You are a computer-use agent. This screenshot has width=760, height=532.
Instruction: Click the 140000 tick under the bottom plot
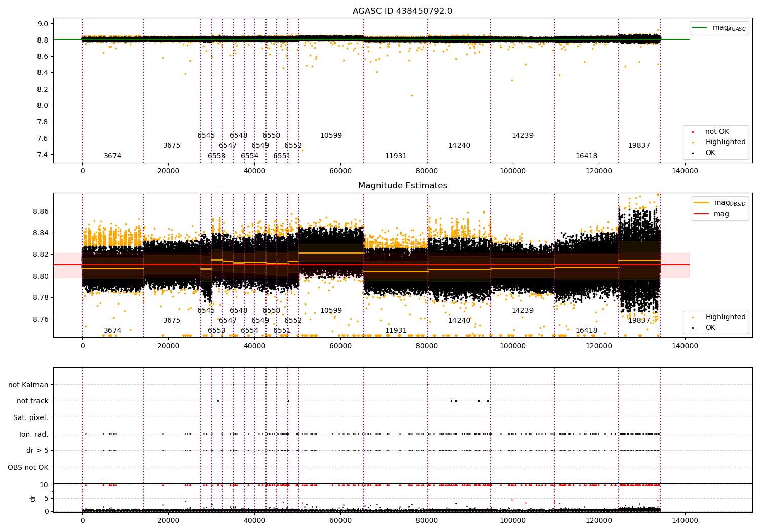click(685, 520)
